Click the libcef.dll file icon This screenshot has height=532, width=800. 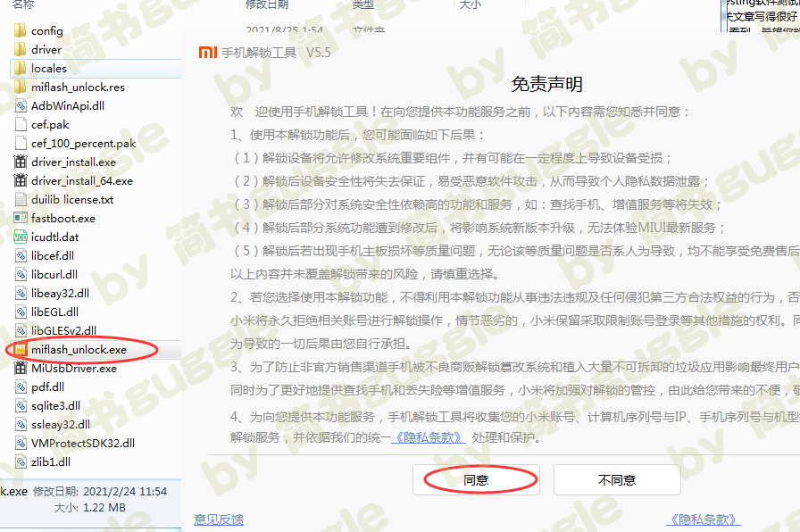point(21,256)
